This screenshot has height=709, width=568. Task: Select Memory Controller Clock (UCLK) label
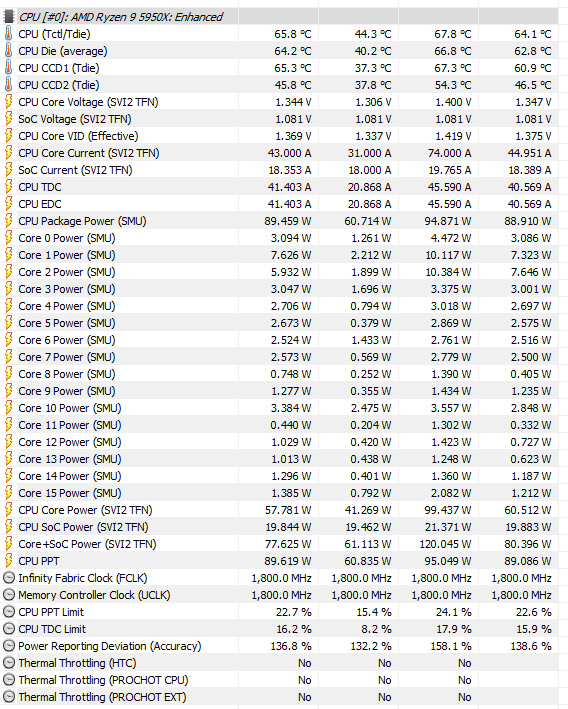(x=94, y=595)
